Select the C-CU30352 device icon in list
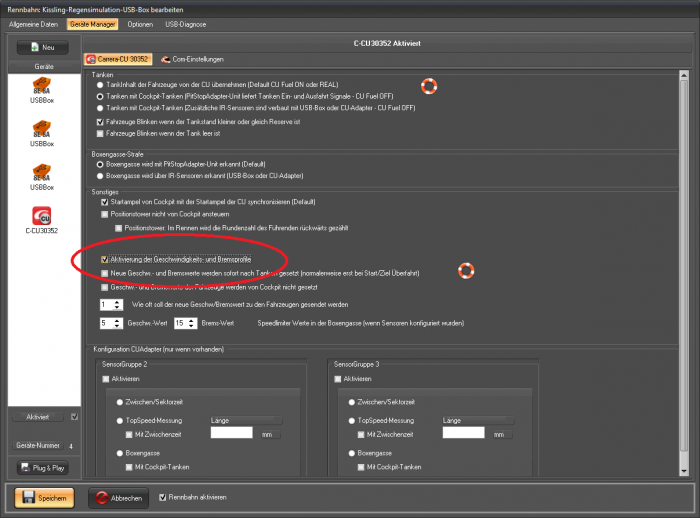Image resolution: width=700 pixels, height=518 pixels. 42,216
